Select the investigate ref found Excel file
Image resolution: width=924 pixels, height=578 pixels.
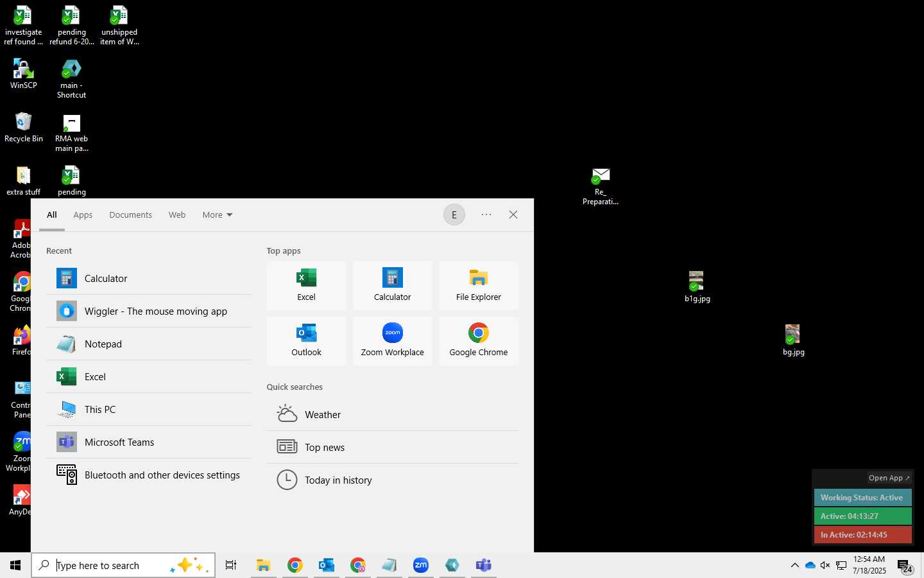click(24, 26)
